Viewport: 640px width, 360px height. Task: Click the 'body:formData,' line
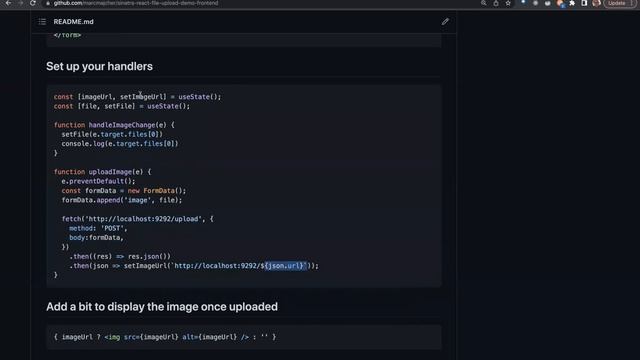(96, 238)
